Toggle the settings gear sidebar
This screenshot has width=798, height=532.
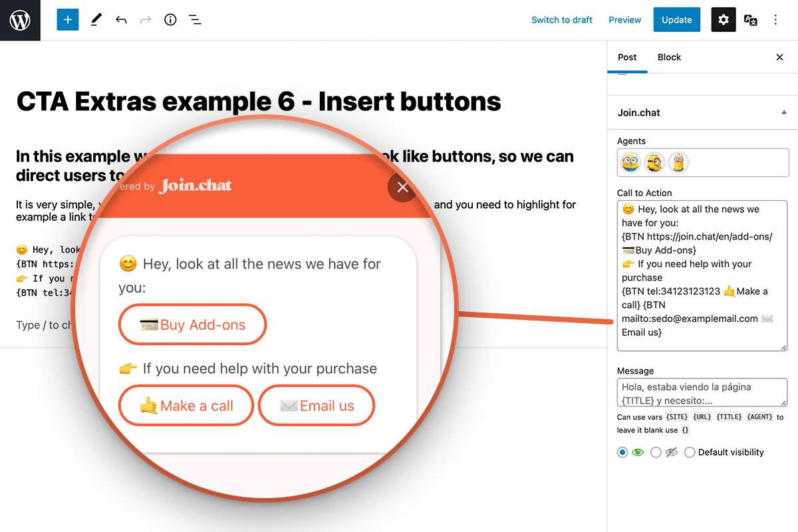pos(724,20)
